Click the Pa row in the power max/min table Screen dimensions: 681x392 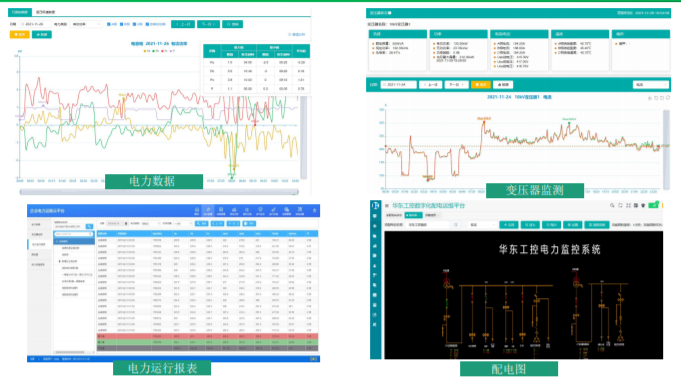click(x=256, y=63)
